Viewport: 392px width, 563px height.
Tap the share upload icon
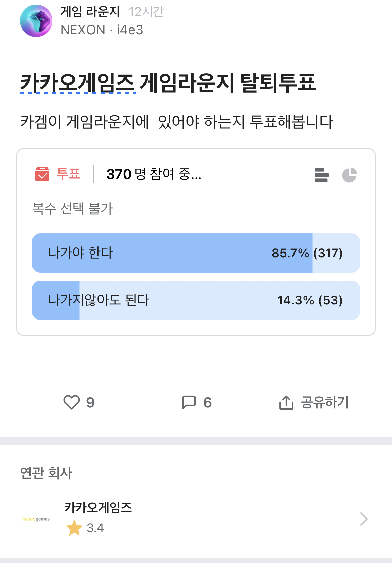click(286, 403)
